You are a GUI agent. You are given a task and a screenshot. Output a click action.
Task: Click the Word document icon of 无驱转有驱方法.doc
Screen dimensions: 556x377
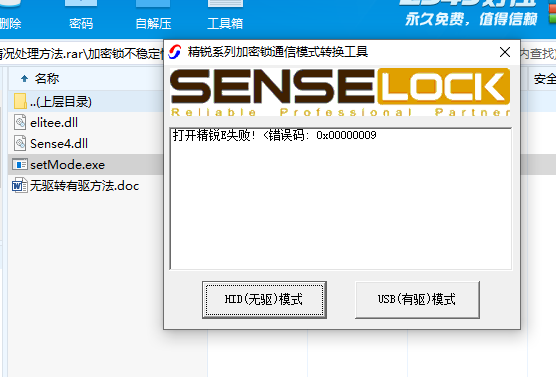[x=20, y=185]
